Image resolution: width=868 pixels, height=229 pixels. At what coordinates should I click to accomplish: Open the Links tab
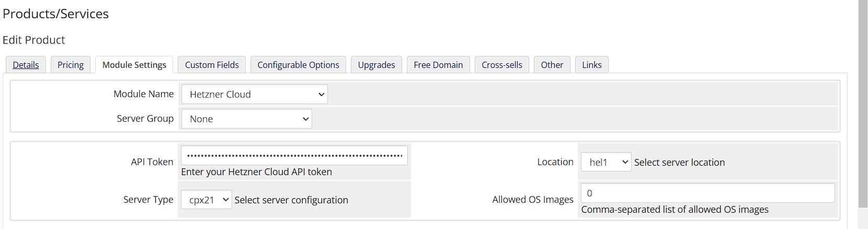coord(592,65)
